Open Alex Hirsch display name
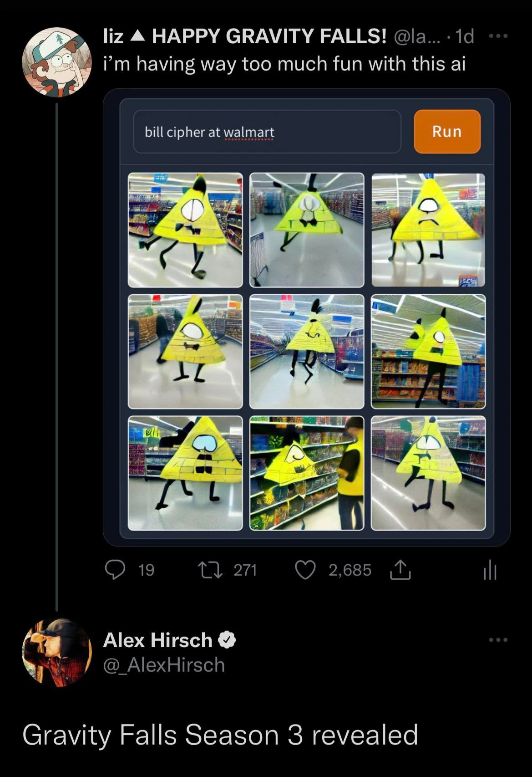 (158, 640)
